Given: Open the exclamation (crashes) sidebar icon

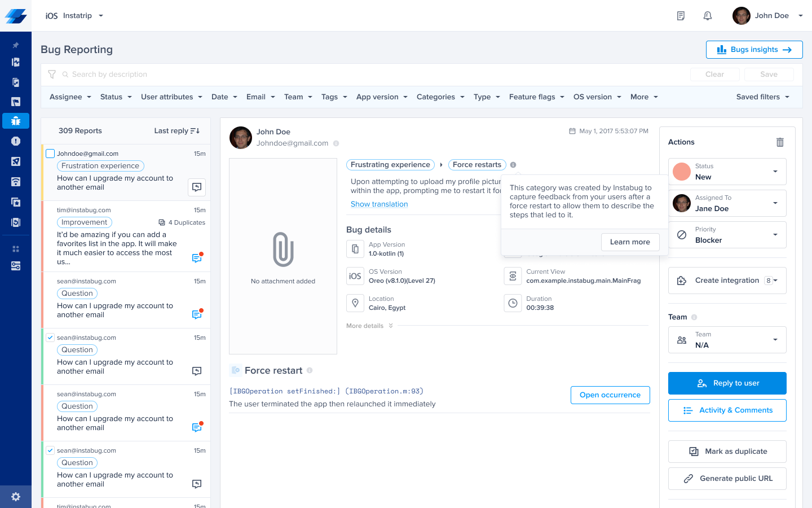Looking at the screenshot, I should (16, 141).
